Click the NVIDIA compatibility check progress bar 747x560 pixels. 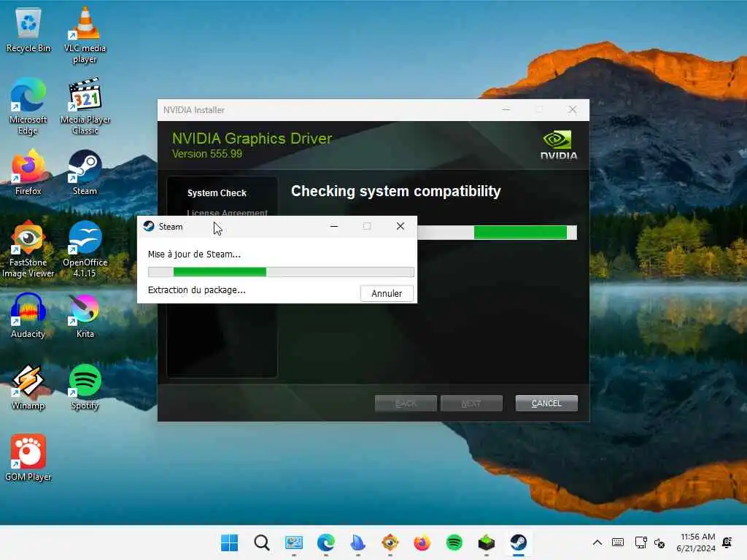[x=497, y=233]
